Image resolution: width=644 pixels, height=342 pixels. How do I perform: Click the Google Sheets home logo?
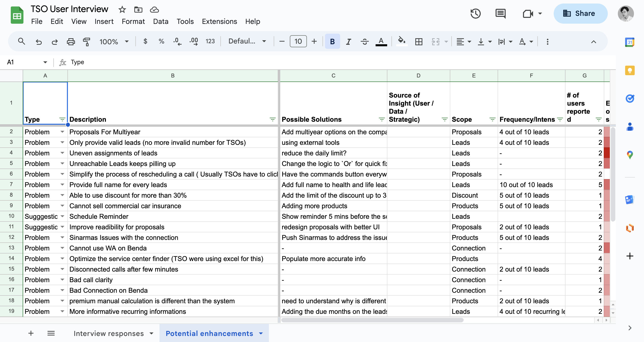click(17, 15)
